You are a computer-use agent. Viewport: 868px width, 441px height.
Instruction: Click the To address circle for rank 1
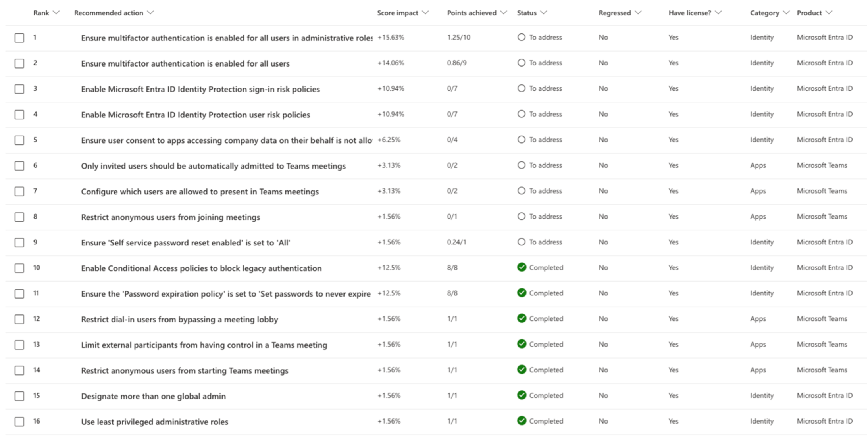[521, 37]
